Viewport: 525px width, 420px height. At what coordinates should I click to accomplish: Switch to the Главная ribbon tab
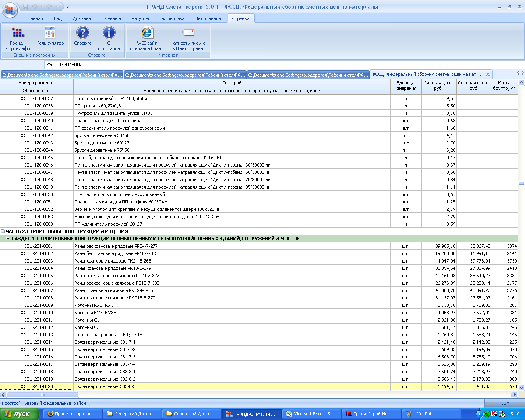[34, 18]
